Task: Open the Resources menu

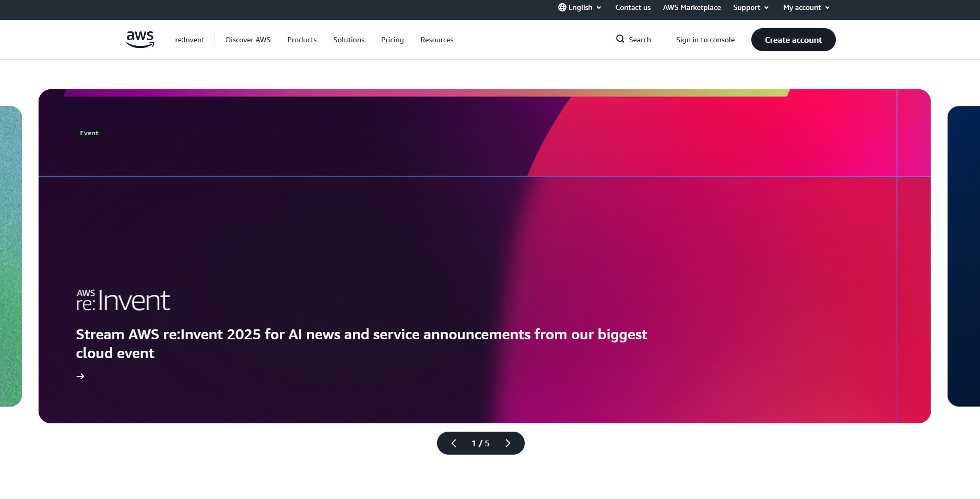Action: coord(437,40)
